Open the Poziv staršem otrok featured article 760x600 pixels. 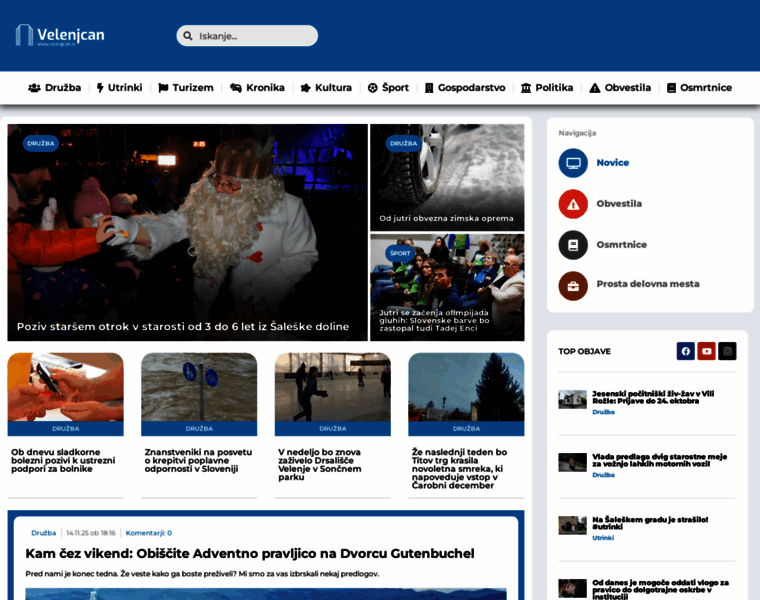tap(183, 327)
